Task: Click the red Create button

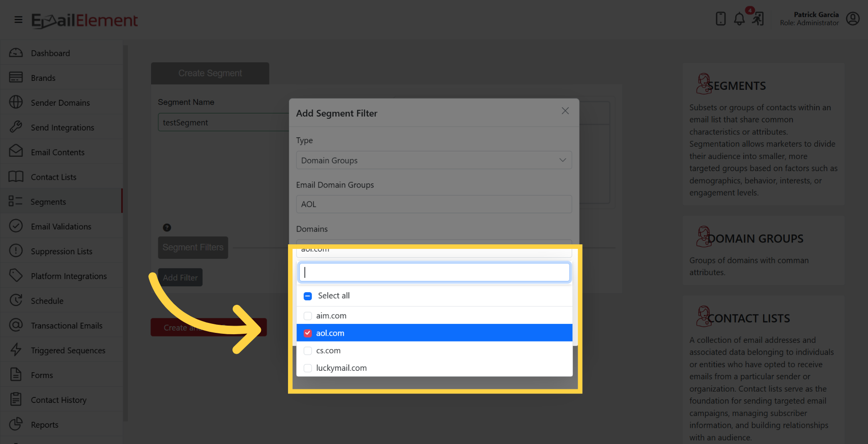Action: [x=208, y=327]
